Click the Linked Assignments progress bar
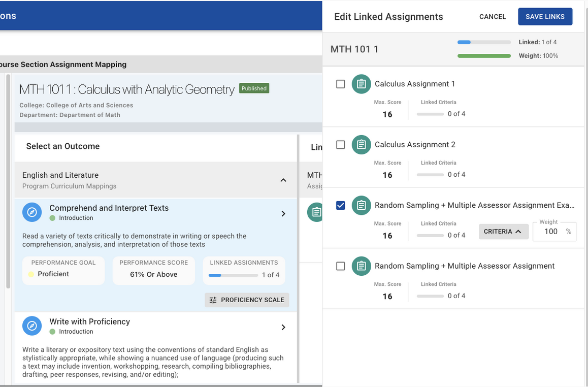Image resolution: width=588 pixels, height=387 pixels. (233, 275)
